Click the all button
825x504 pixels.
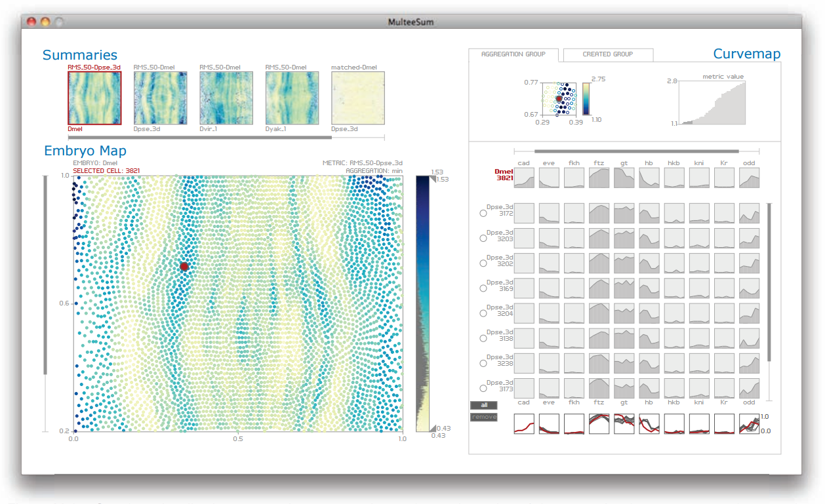pos(483,406)
